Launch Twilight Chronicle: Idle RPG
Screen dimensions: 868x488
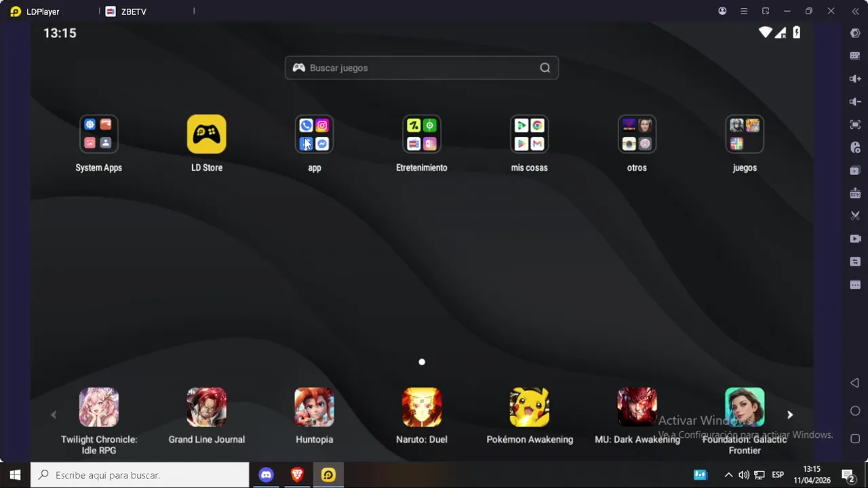point(99,407)
